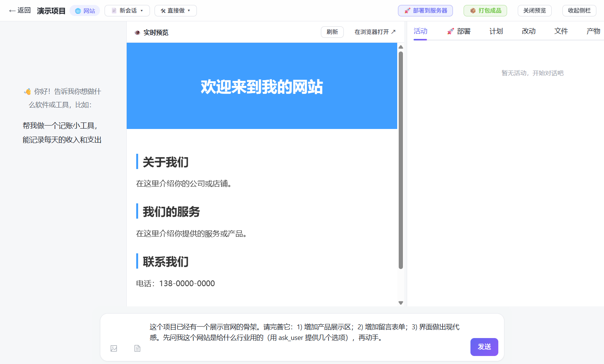The height and width of the screenshot is (364, 604).
Task: Click the 返回 back arrow
Action: pos(20,10)
